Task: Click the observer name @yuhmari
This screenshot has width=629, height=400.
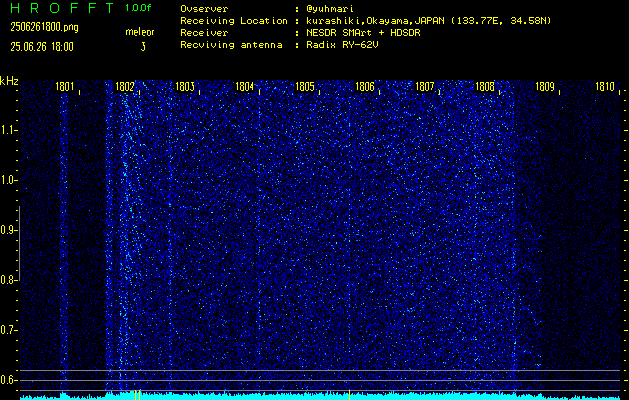Action: click(x=330, y=9)
